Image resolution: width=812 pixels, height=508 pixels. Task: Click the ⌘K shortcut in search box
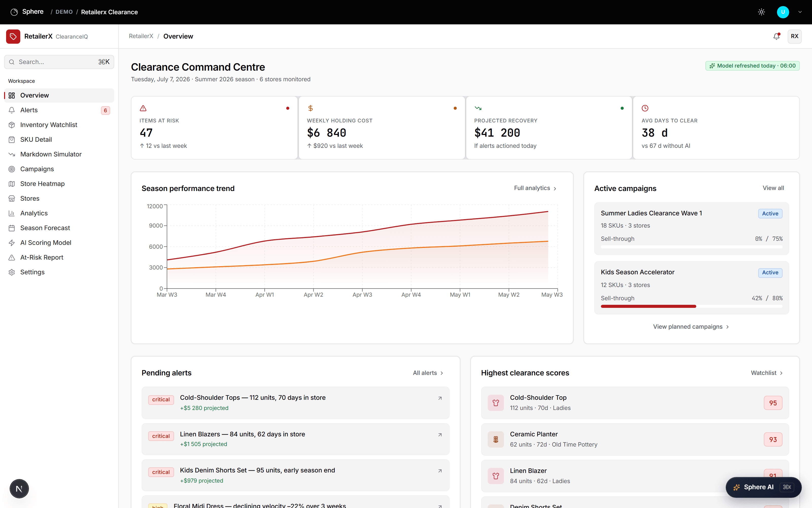pos(104,62)
